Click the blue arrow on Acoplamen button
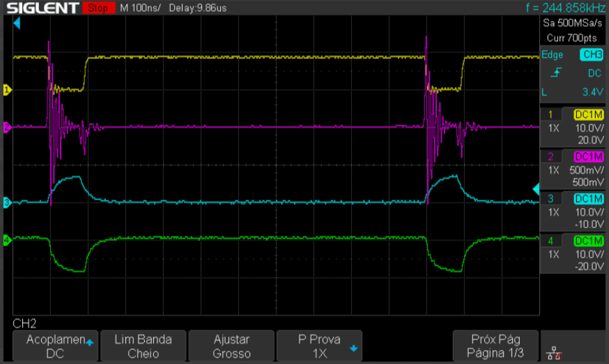 90,342
